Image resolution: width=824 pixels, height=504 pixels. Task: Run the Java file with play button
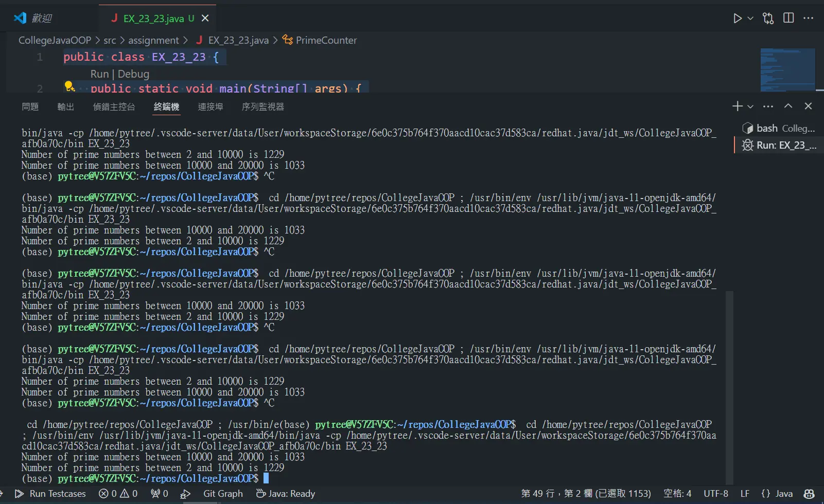(737, 18)
